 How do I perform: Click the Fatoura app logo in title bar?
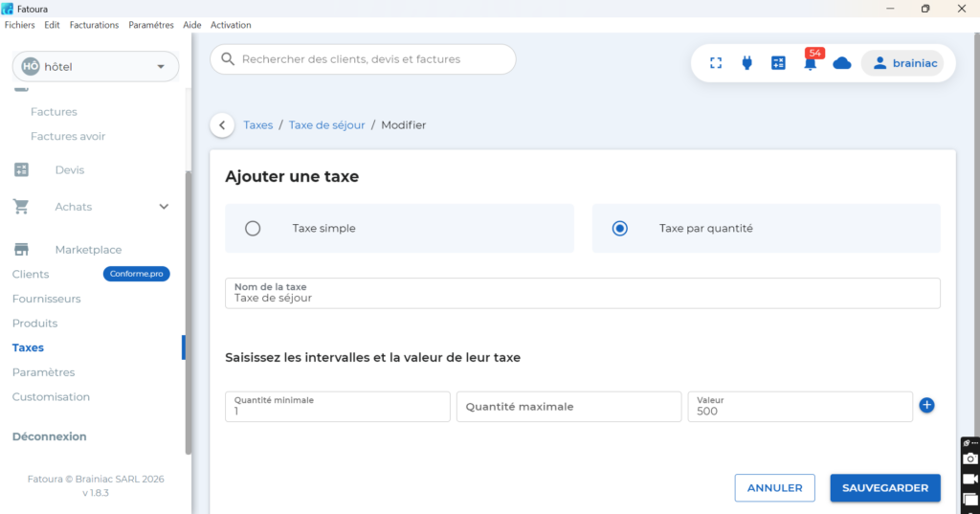click(8, 9)
